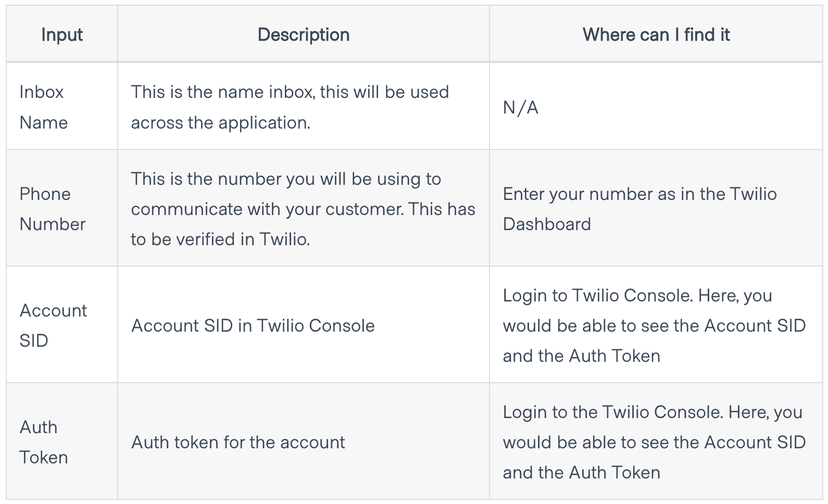Click 'Enter your number as in the Twilio Dashboard'

tap(640, 209)
